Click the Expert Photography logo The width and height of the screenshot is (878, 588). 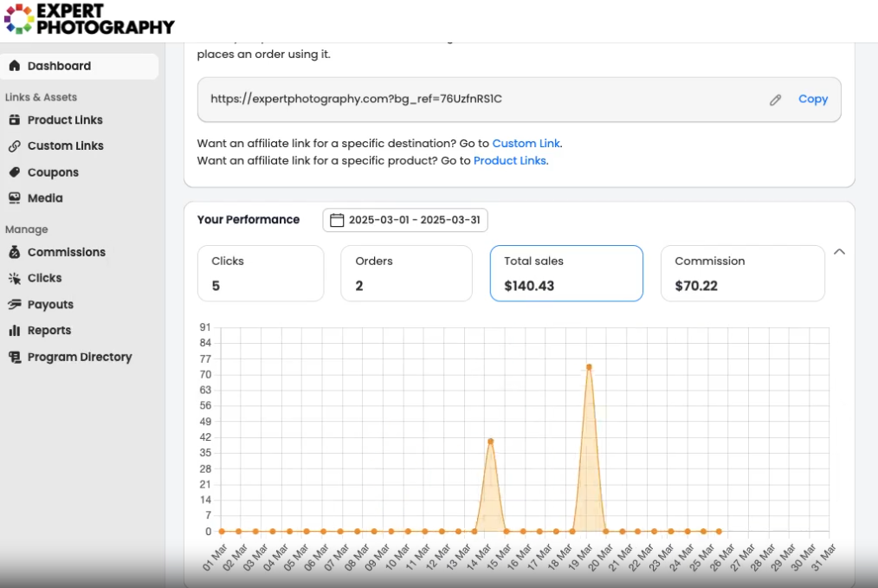(x=89, y=19)
